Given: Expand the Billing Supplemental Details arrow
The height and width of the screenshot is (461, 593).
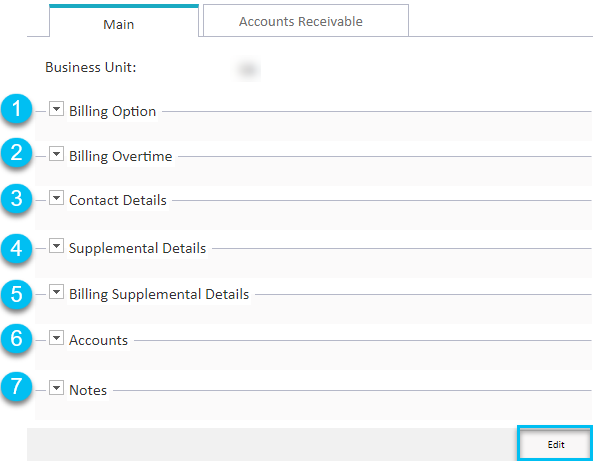Looking at the screenshot, I should coord(56,292).
